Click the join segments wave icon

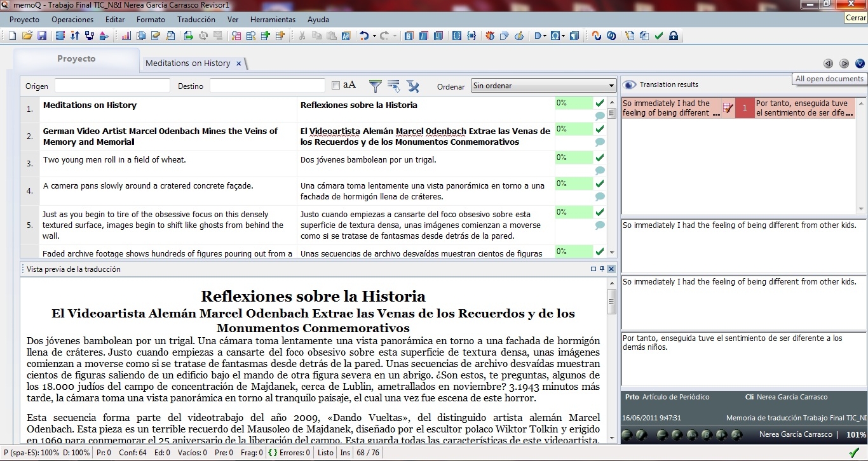pos(596,36)
